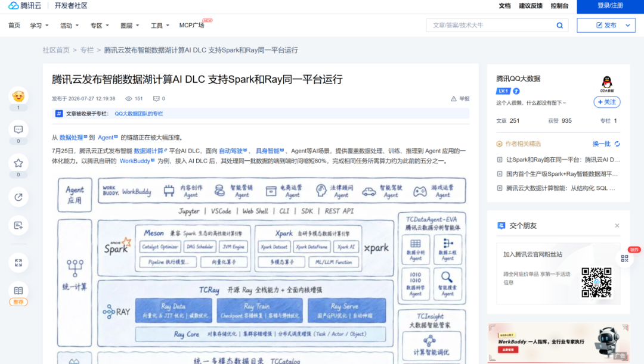Open MCP广场 in the navigation
The image size is (644, 364).
tap(192, 26)
